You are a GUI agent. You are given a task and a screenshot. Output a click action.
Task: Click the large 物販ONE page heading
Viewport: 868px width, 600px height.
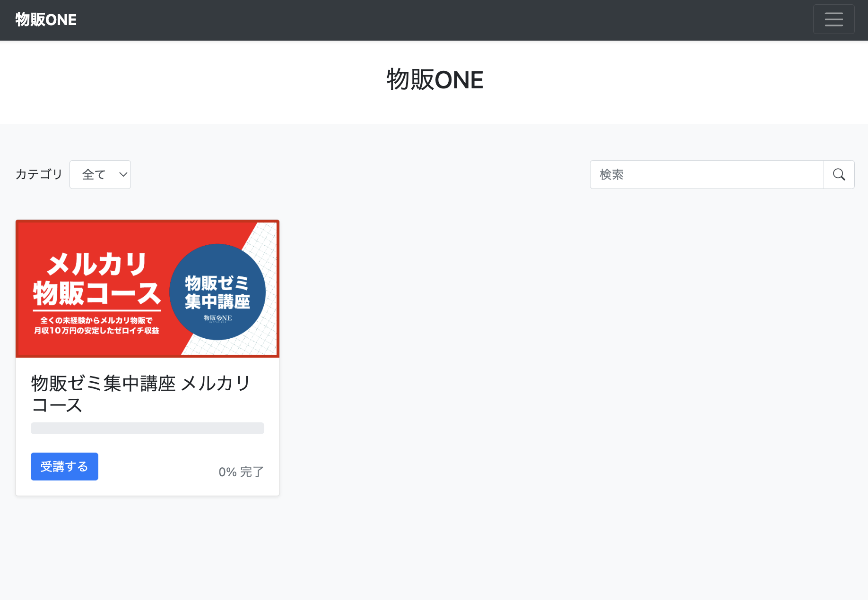(434, 79)
